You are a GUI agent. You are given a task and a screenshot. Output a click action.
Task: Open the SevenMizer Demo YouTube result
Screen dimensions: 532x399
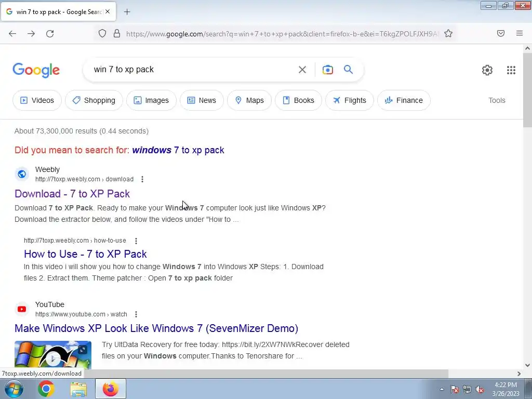[156, 328]
